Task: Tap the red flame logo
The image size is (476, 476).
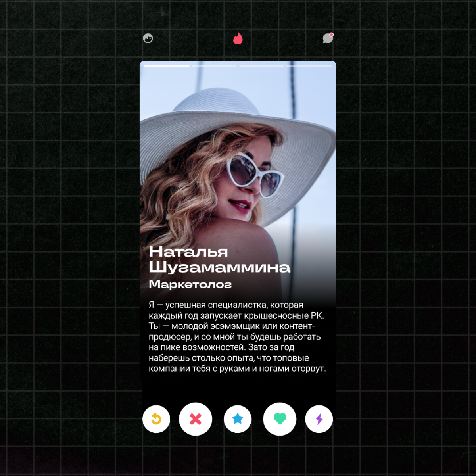Action: click(x=238, y=38)
